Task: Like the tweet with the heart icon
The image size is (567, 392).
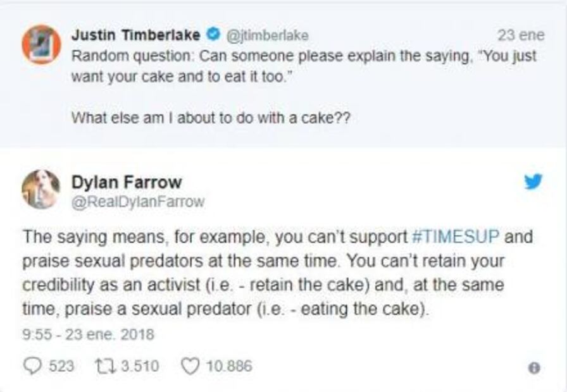Action: coord(190,365)
